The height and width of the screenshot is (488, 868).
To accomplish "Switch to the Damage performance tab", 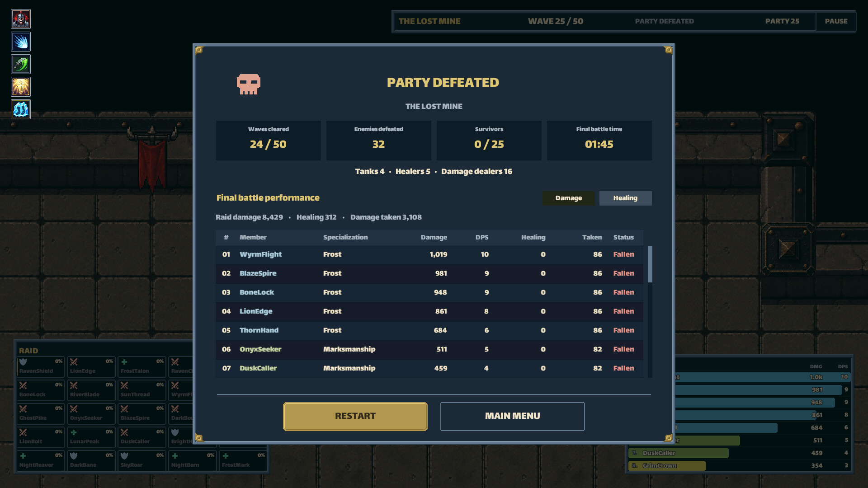I will pyautogui.click(x=569, y=198).
